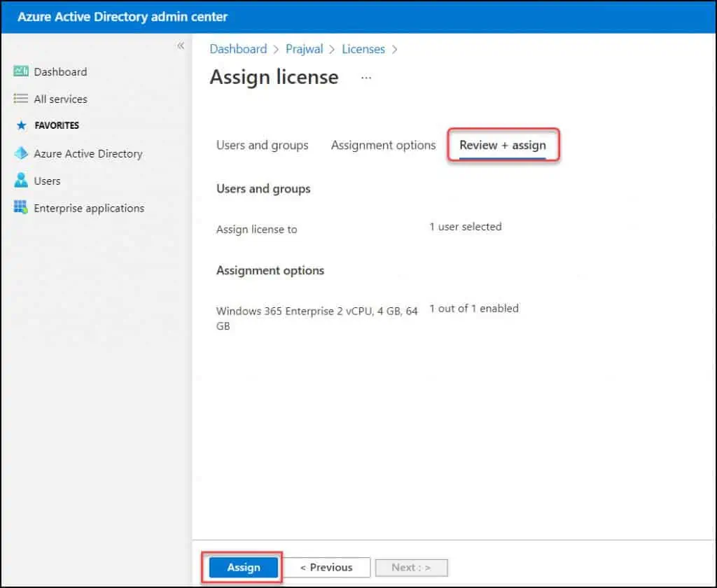
Task: Switch to the Assignment options tab
Action: [x=383, y=146]
